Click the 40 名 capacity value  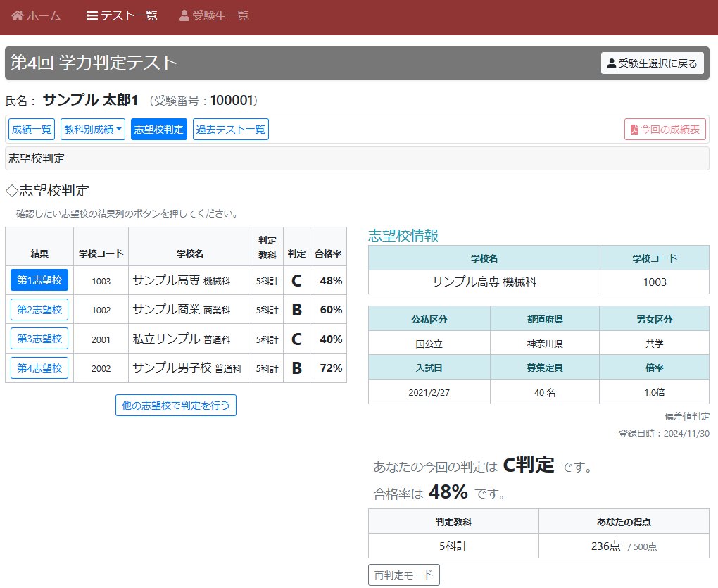(x=545, y=392)
